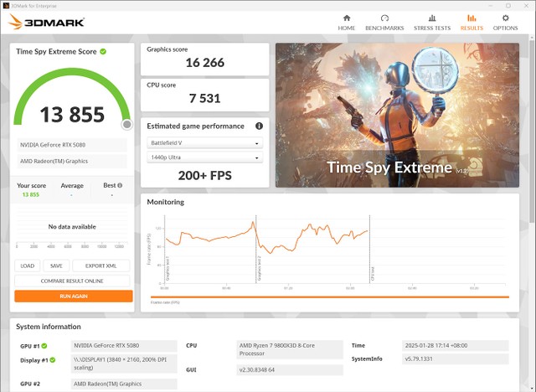Click the 200+ FPS estimate
This screenshot has width=536, height=392.
[204, 175]
